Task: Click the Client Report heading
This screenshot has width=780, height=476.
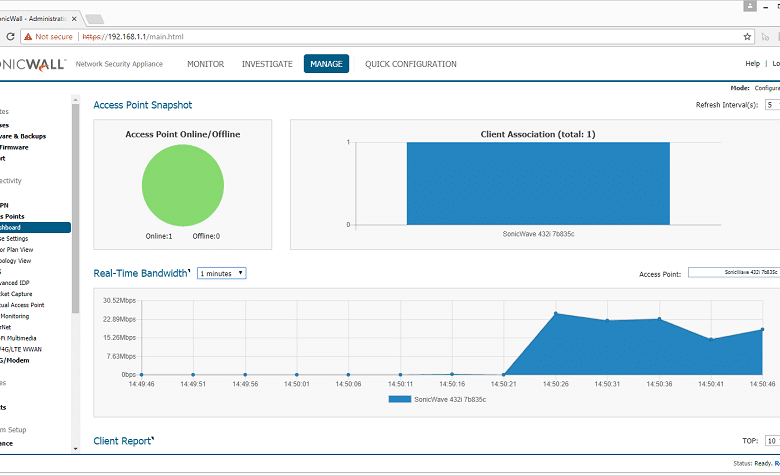Action: tap(122, 441)
